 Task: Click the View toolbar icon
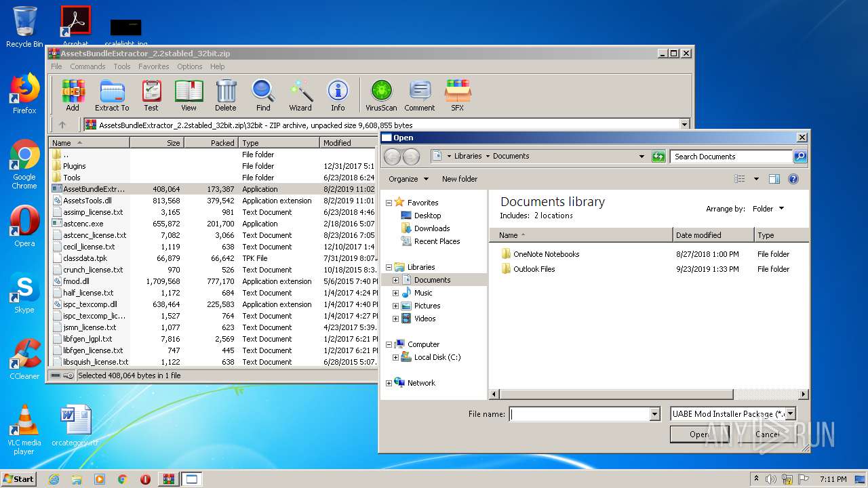tap(189, 95)
